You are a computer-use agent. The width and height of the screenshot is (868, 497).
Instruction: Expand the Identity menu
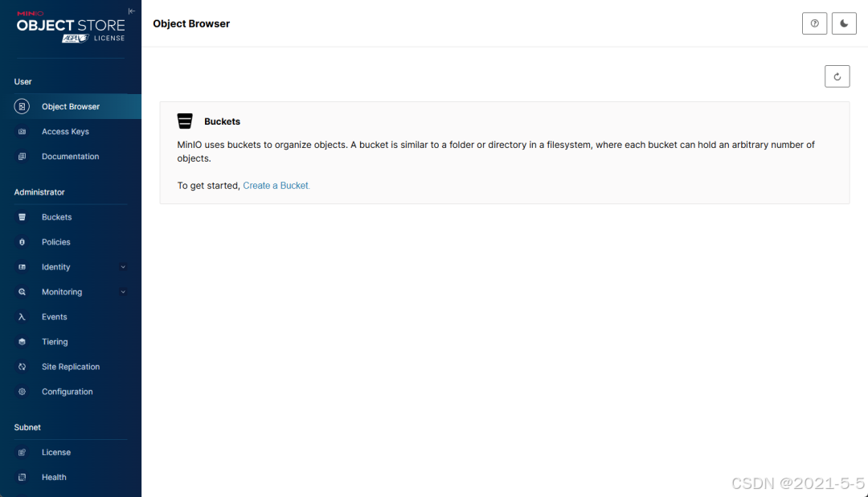[122, 266]
